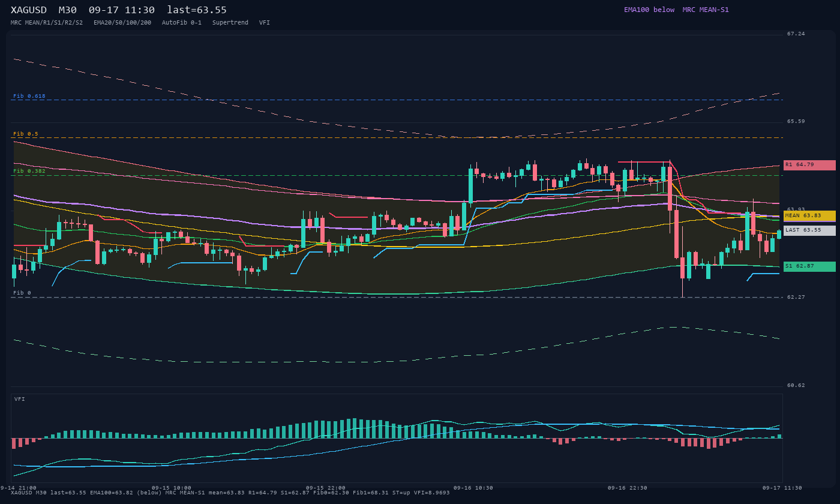Viewport: 840px width, 504px height.
Task: Click the "VFI" title inside the indicator panel
Action: click(20, 399)
